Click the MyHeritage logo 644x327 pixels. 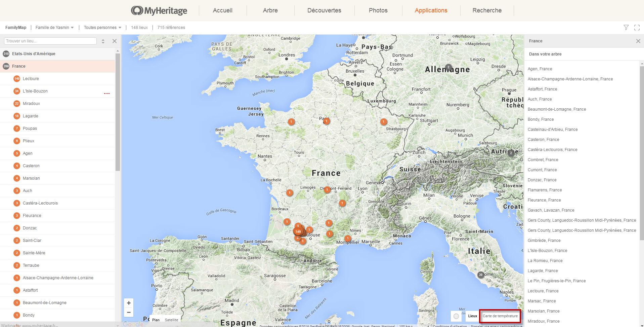[159, 10]
